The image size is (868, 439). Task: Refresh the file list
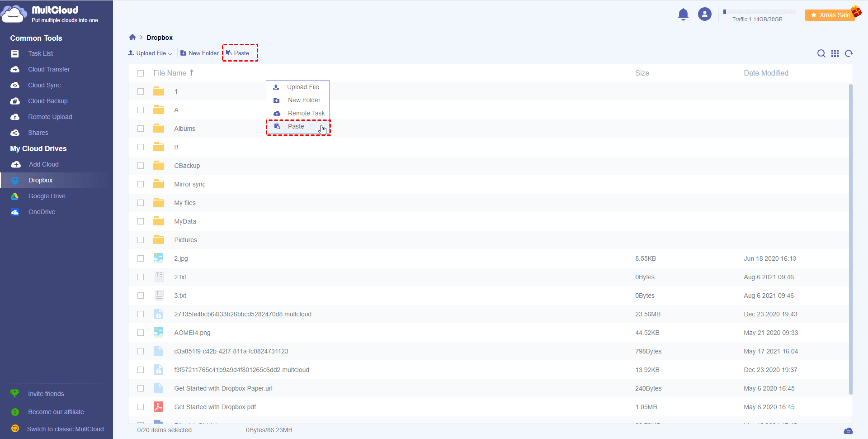pyautogui.click(x=849, y=53)
